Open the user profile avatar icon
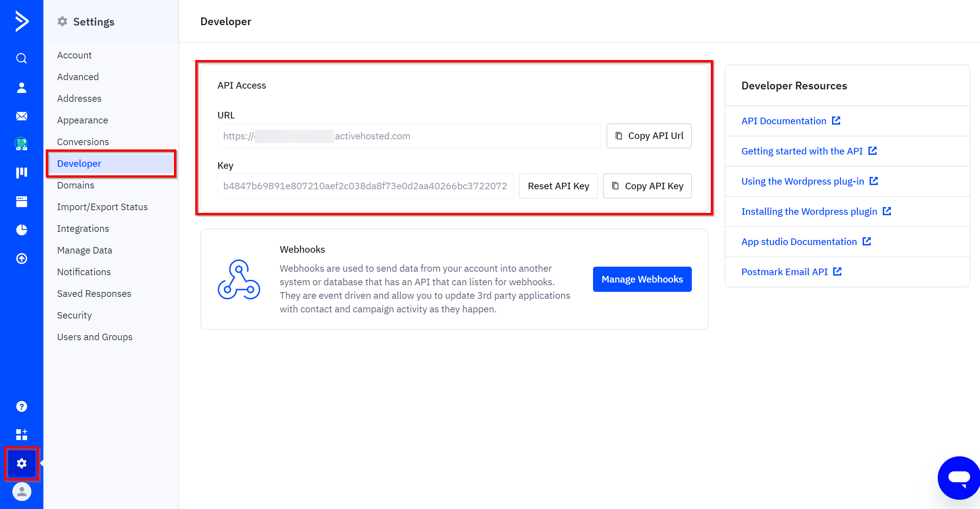Viewport: 980px width, 509px height. point(22,492)
